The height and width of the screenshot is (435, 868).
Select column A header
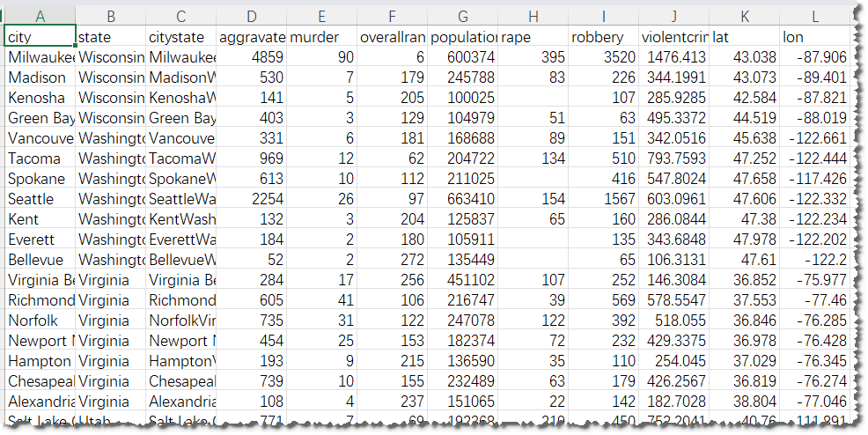[x=40, y=16]
